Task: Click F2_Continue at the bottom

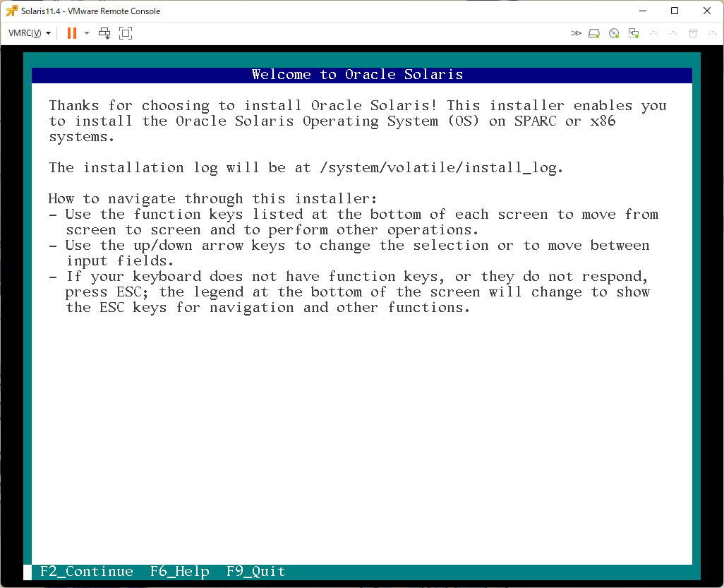Action: [87, 572]
